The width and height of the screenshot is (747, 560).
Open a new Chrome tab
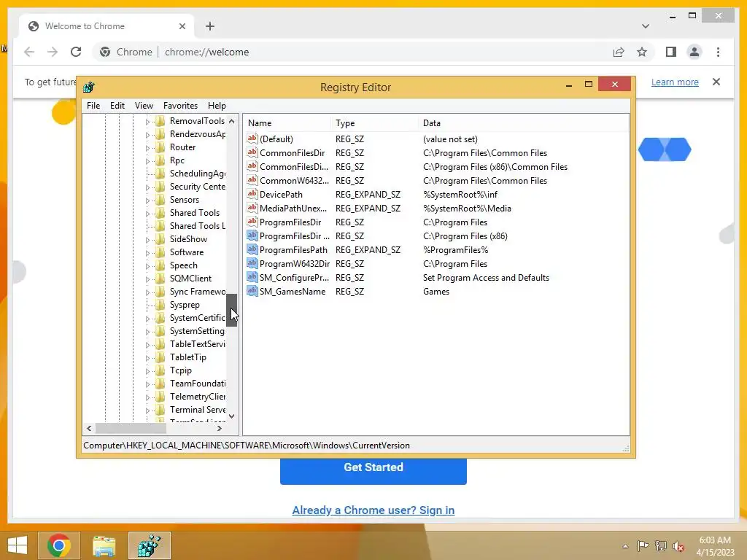(x=210, y=26)
